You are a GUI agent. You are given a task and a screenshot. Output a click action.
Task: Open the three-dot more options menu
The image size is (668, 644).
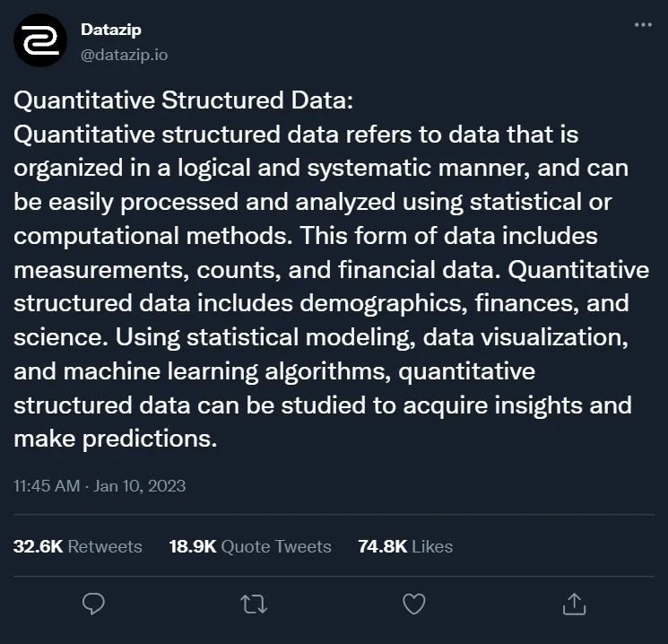[643, 25]
